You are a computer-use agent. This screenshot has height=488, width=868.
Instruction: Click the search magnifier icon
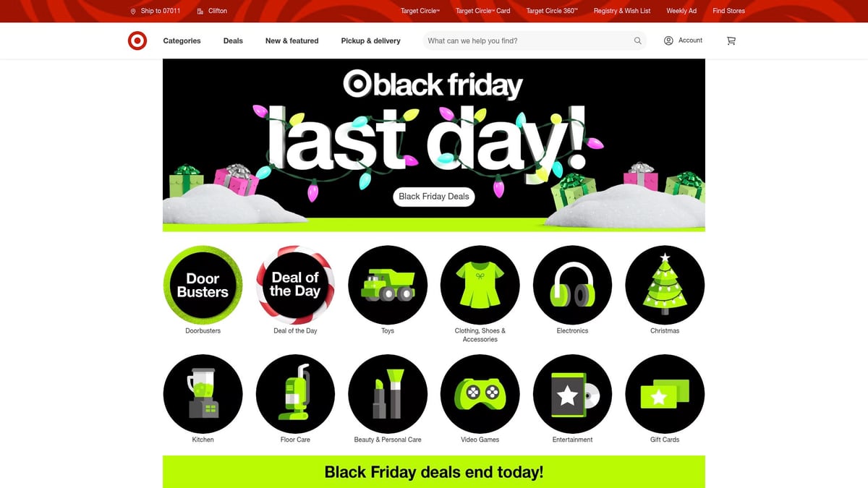[x=637, y=40]
